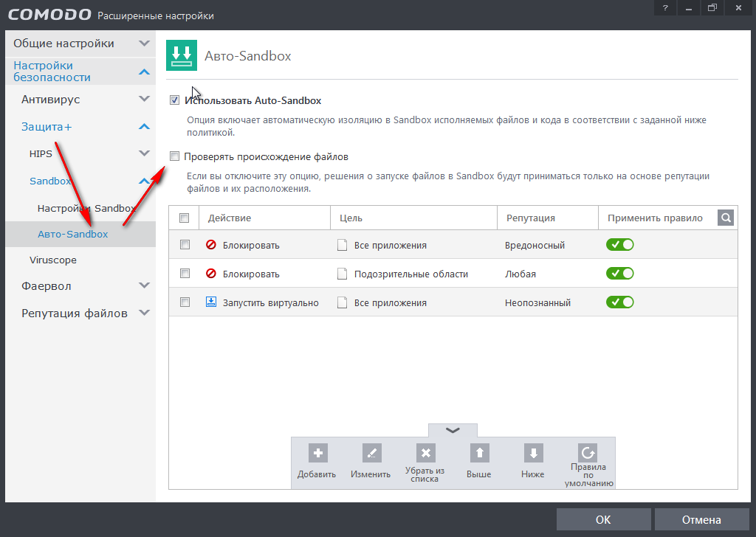Expand the Фаервол chevron

pyautogui.click(x=144, y=285)
